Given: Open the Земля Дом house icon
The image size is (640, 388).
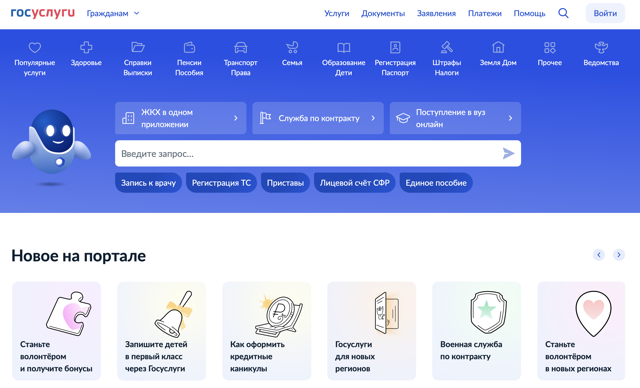Looking at the screenshot, I should [498, 48].
